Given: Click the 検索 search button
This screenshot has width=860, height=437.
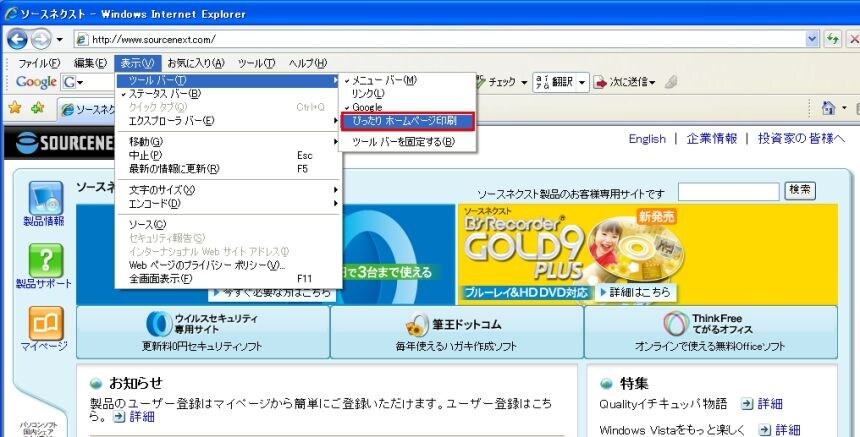Looking at the screenshot, I should coord(800,190).
